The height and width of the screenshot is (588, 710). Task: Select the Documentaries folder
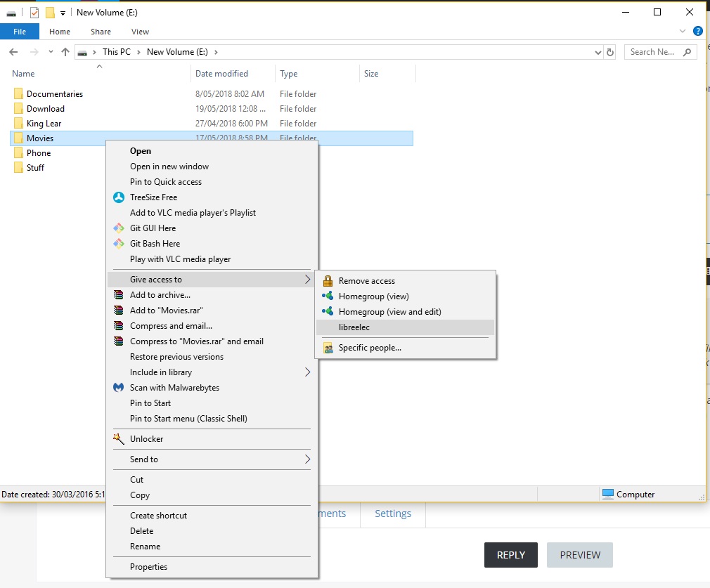pos(54,94)
